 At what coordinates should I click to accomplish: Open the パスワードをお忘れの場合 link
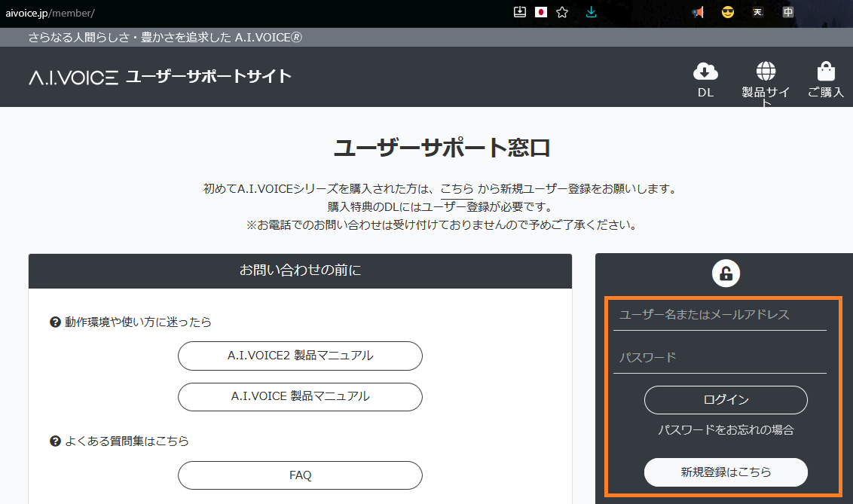pyautogui.click(x=726, y=430)
